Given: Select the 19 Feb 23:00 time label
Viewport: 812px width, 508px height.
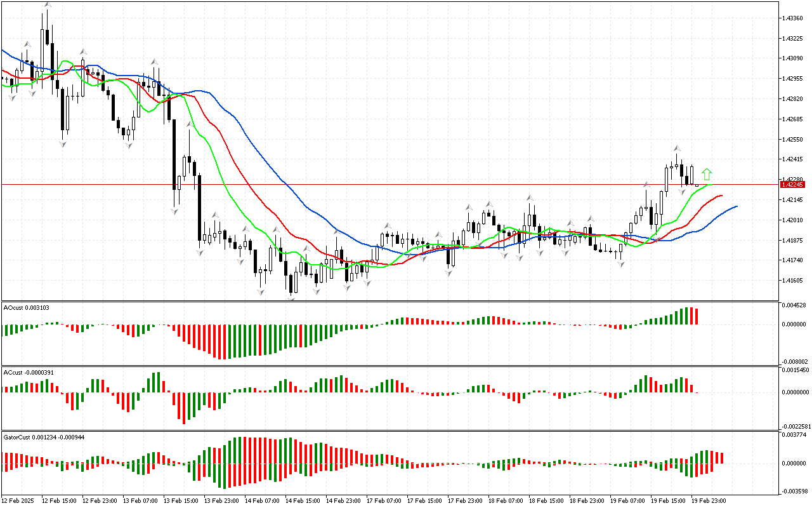Looking at the screenshot, I should click(707, 501).
